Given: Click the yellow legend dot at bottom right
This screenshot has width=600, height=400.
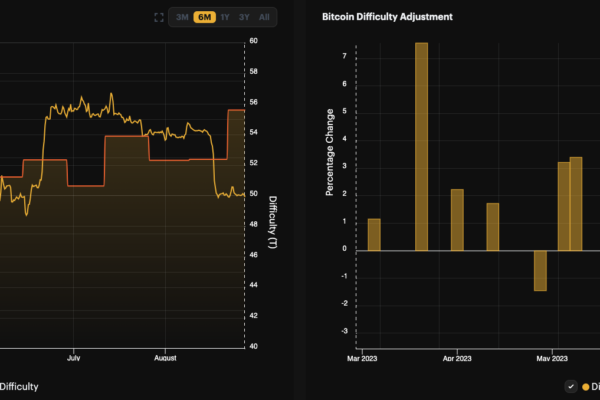Looking at the screenshot, I should coord(586,386).
